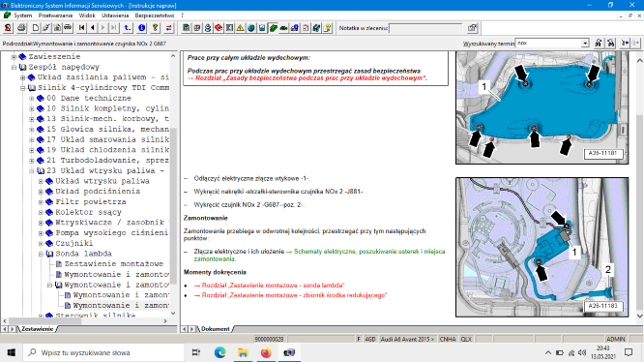Image resolution: width=644 pixels, height=362 pixels.
Task: Jump to first page arrow
Action: point(82,28)
